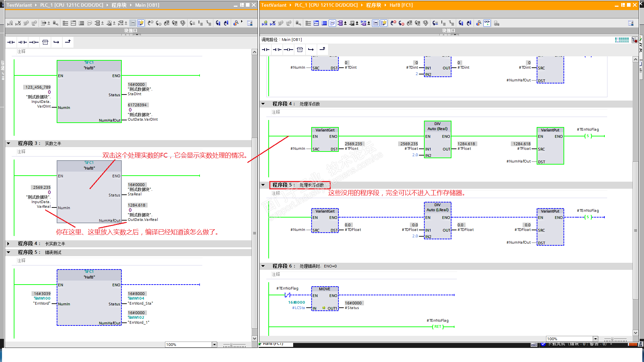Screen dimensions: 644x362
Task: Toggle monitoring on/off glasses icon in HafB
Action: click(487, 23)
